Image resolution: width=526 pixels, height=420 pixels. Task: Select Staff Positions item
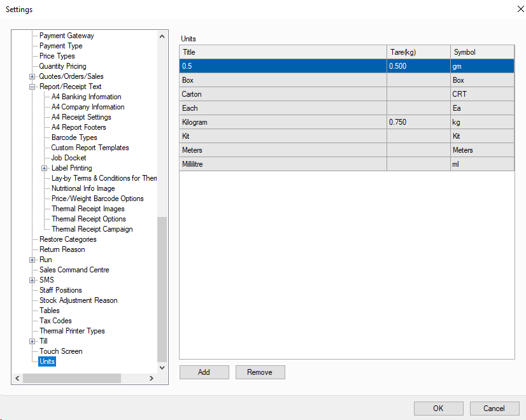point(60,290)
